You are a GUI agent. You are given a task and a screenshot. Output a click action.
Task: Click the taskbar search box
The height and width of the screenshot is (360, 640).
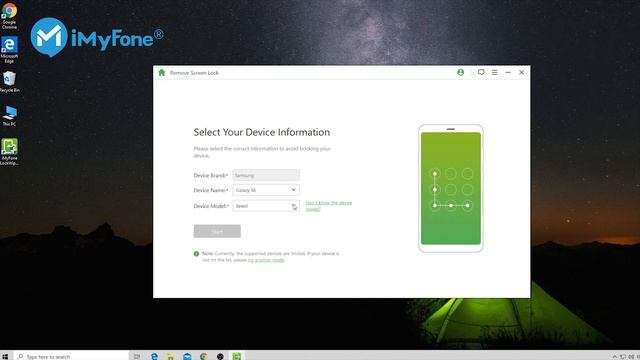coord(71,356)
